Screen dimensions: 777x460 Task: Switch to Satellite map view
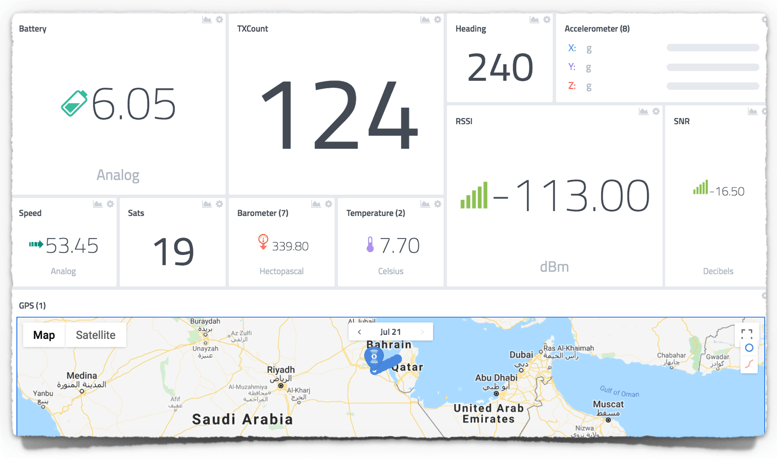click(96, 335)
